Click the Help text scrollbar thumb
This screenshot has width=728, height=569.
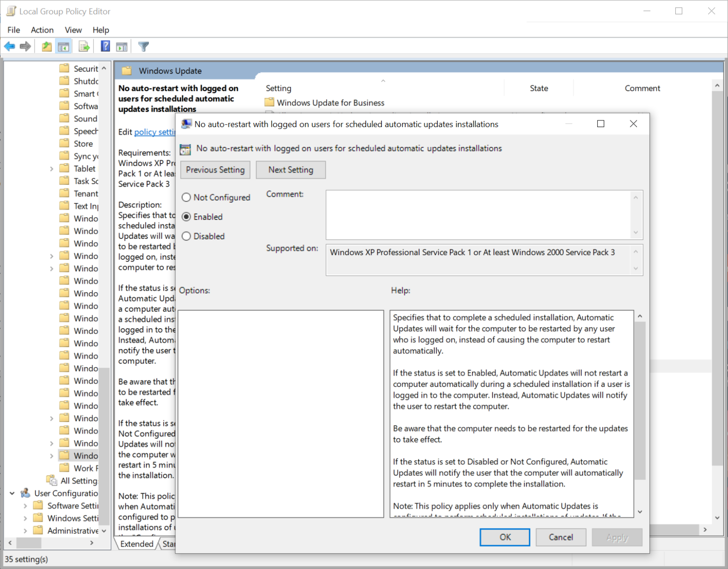click(640, 401)
